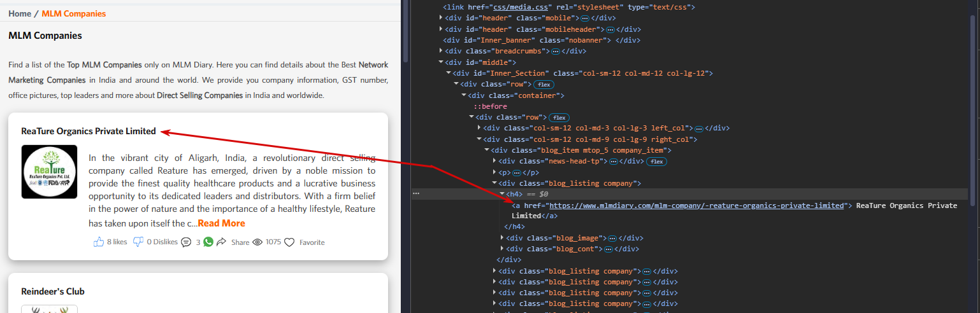The width and height of the screenshot is (980, 313).
Task: Share via the green WhatsApp icon
Action: 208,242
